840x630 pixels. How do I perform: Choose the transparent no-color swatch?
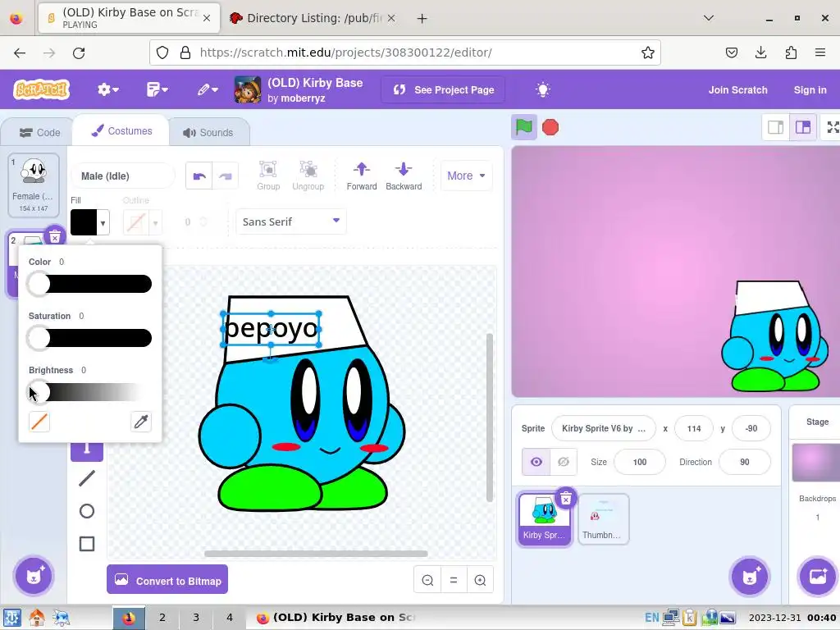[x=39, y=422]
